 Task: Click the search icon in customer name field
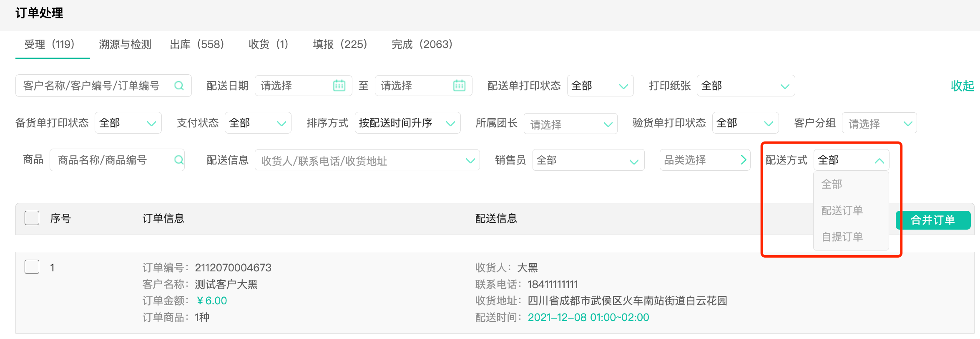[x=179, y=86]
